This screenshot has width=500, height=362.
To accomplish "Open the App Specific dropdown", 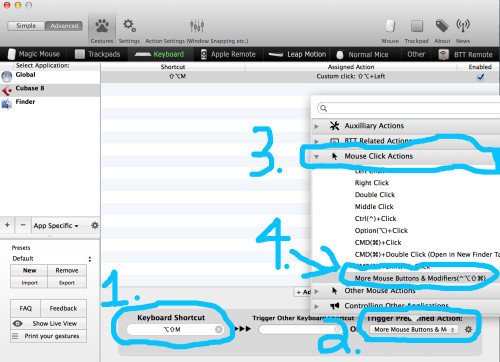I will point(56,226).
